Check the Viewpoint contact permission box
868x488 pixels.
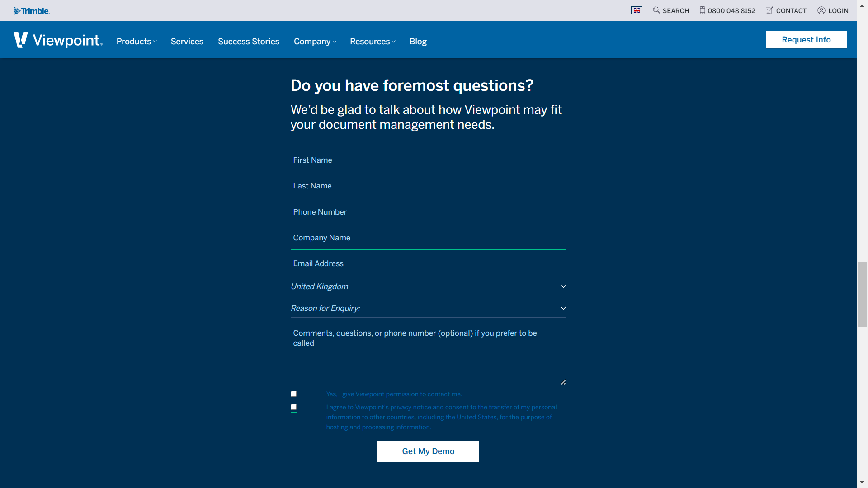(293, 394)
